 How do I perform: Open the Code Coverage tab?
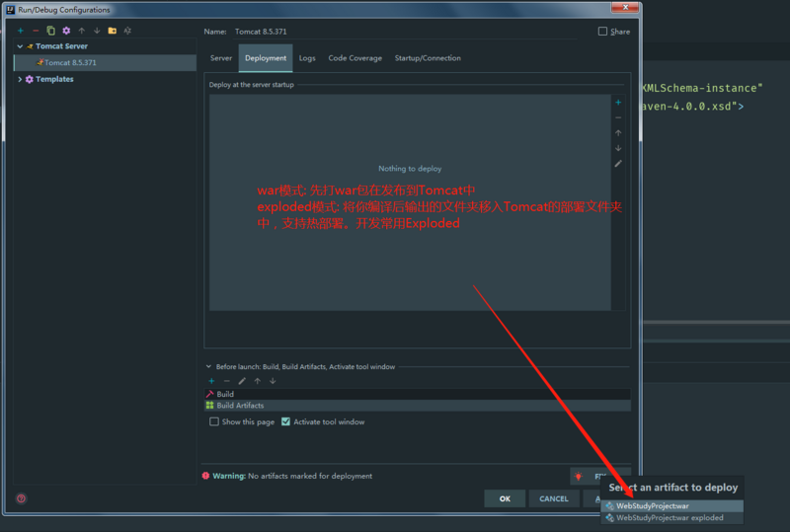point(355,58)
